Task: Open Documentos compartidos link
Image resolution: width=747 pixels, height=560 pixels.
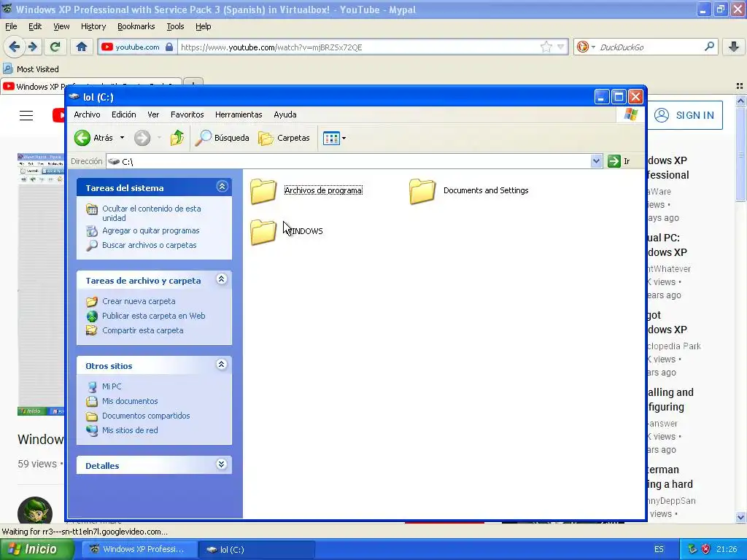Action: coord(146,416)
